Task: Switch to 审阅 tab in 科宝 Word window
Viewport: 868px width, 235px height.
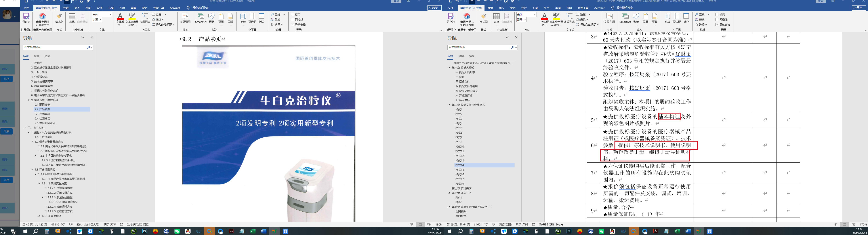Action: [x=134, y=8]
